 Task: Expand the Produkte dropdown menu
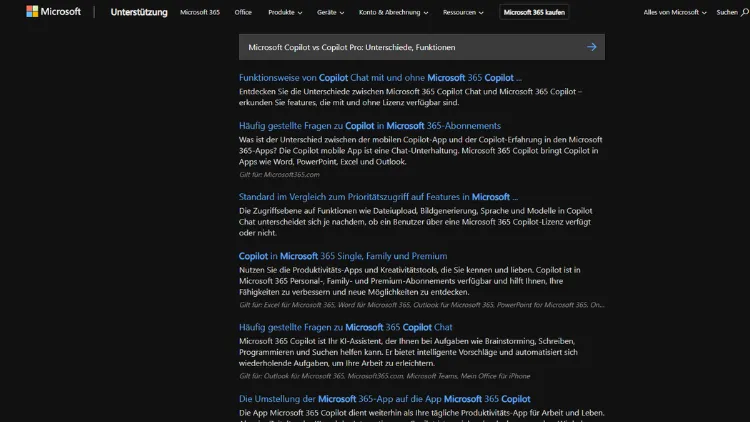tap(285, 12)
